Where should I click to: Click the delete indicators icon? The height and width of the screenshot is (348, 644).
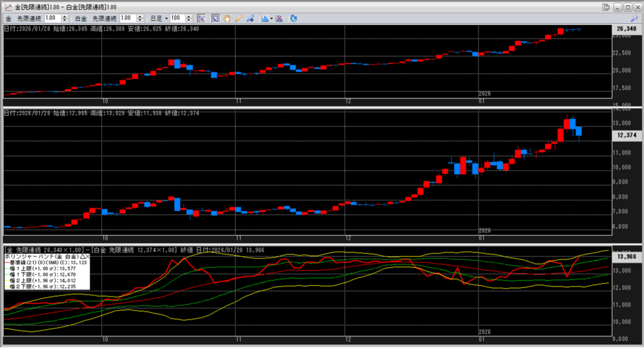279,19
